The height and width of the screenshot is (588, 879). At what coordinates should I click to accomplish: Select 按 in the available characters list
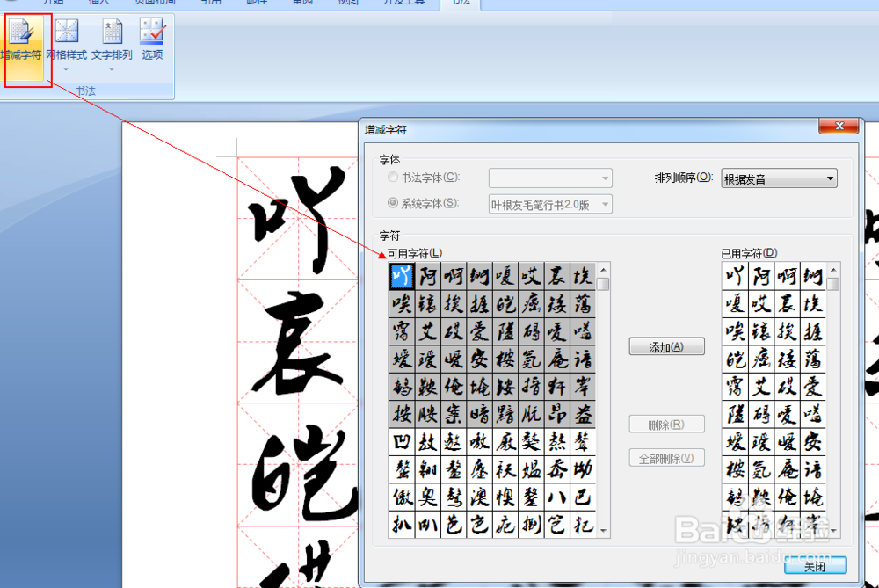402,414
